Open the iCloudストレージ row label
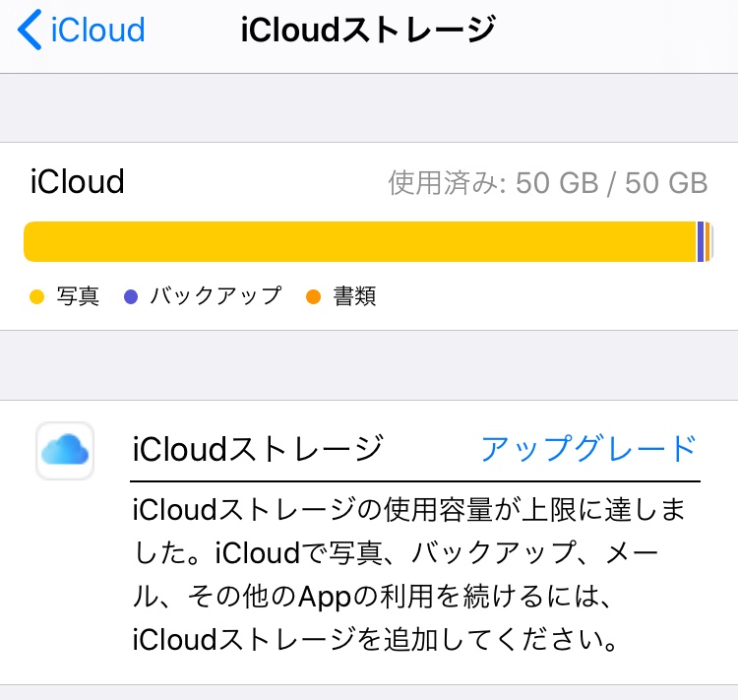This screenshot has width=738, height=700. (x=257, y=449)
